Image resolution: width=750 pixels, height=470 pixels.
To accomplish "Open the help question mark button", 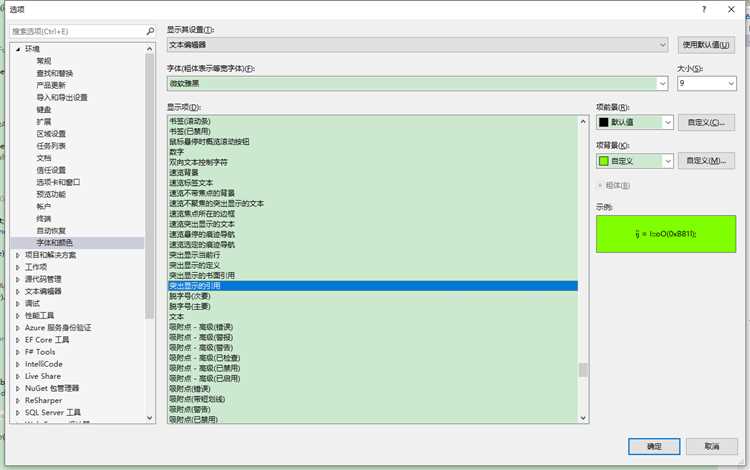I will click(x=704, y=10).
